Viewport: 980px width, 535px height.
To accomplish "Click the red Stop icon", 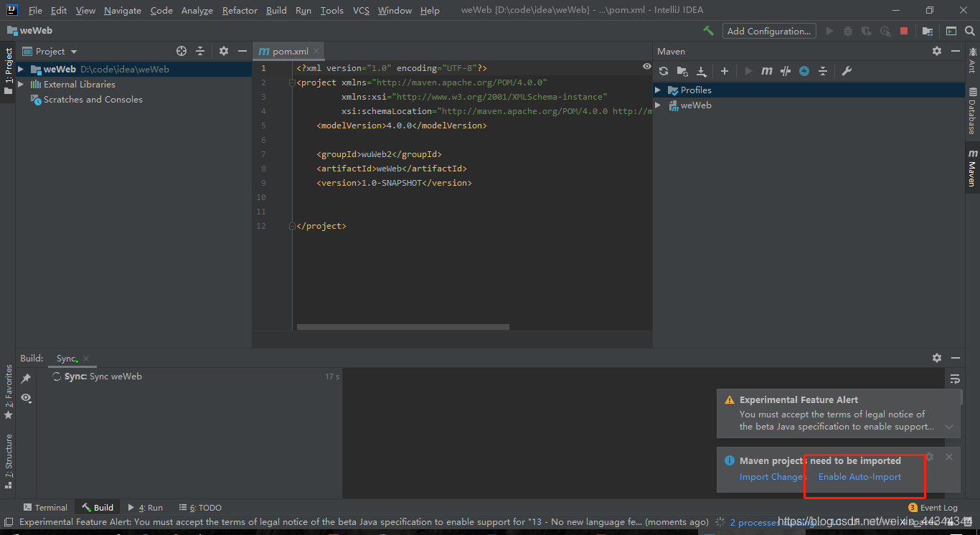I will tap(904, 31).
